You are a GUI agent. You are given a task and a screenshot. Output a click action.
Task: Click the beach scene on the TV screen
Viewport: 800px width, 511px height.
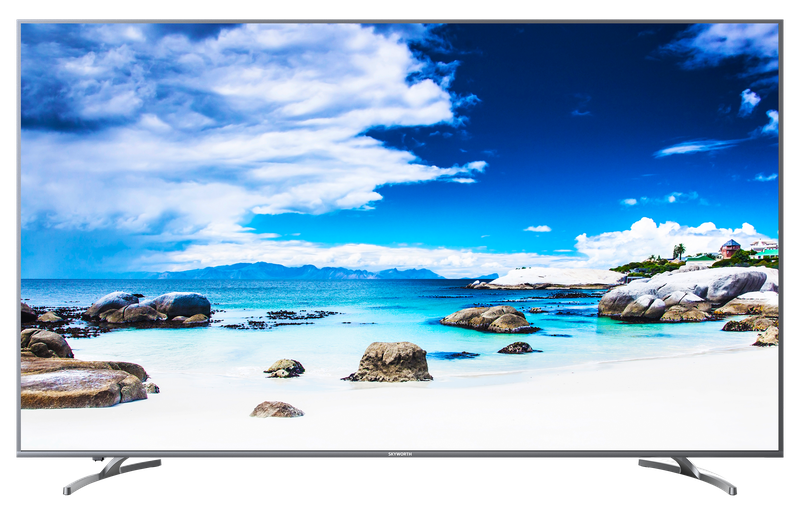pyautogui.click(x=399, y=237)
